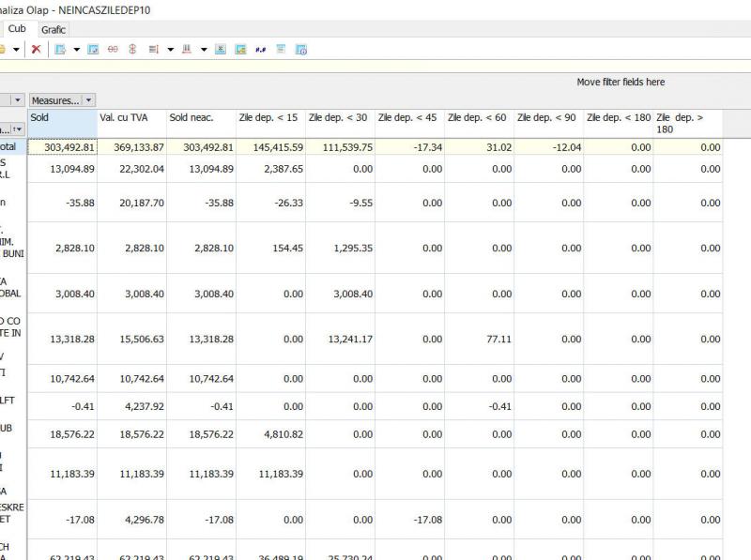Select the Cub tab
751x560 pixels.
[x=17, y=29]
